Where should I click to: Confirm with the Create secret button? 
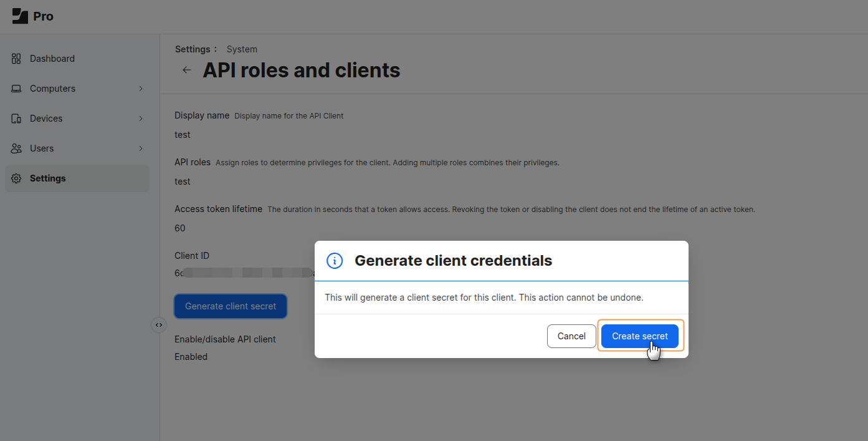pos(639,336)
